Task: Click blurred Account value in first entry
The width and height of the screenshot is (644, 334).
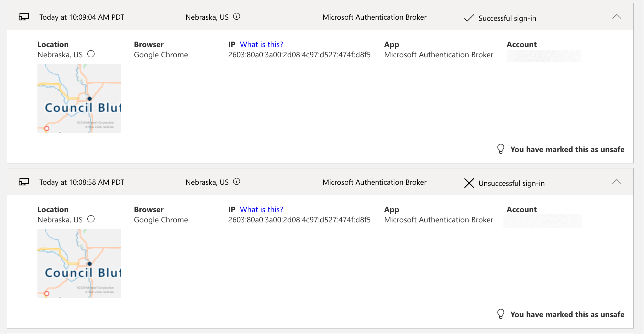Action: (x=544, y=56)
